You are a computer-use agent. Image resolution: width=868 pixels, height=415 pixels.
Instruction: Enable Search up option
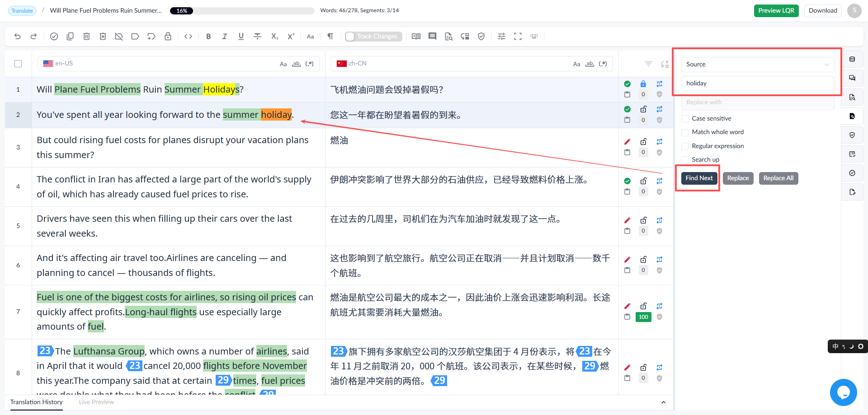click(685, 160)
